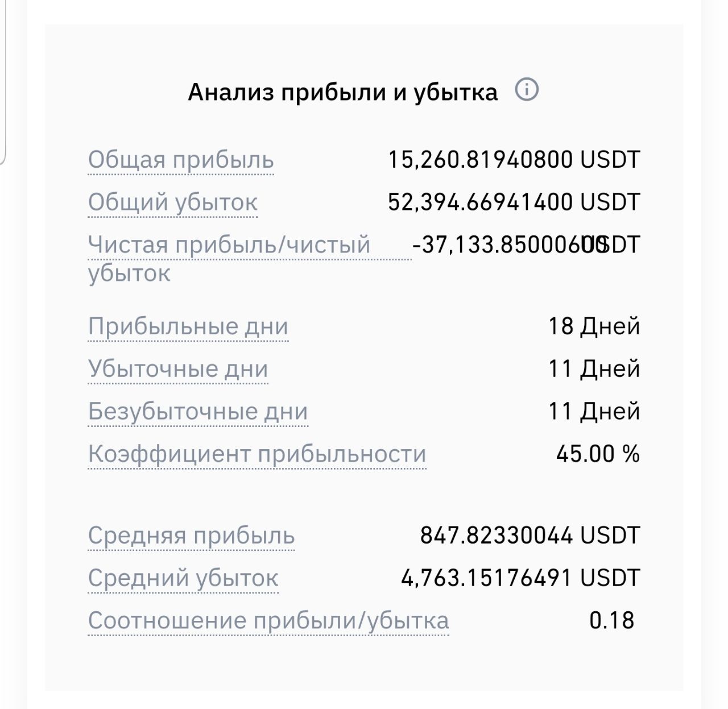Click the info icon beside the title
This screenshot has height=709, width=728.
527,90
